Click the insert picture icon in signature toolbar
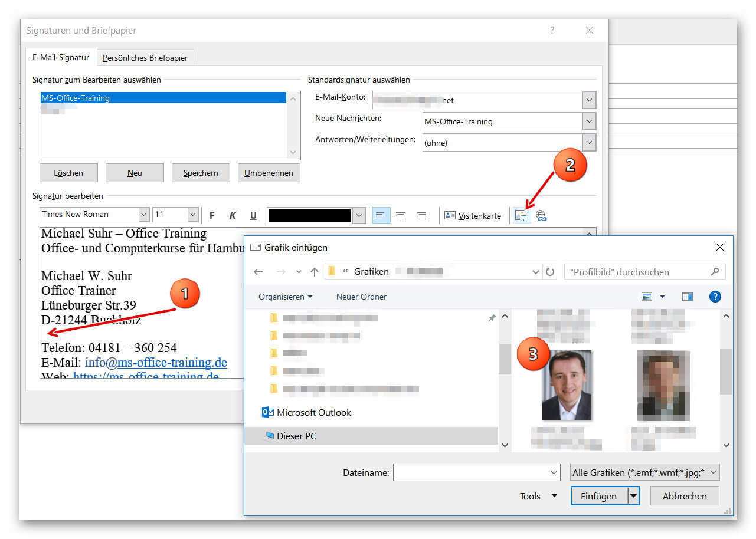 tap(521, 215)
